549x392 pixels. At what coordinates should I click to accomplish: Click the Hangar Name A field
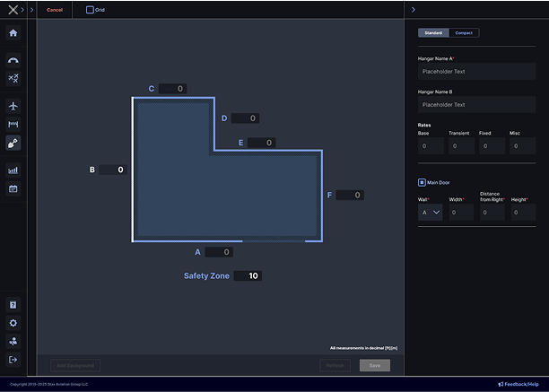[x=476, y=72]
